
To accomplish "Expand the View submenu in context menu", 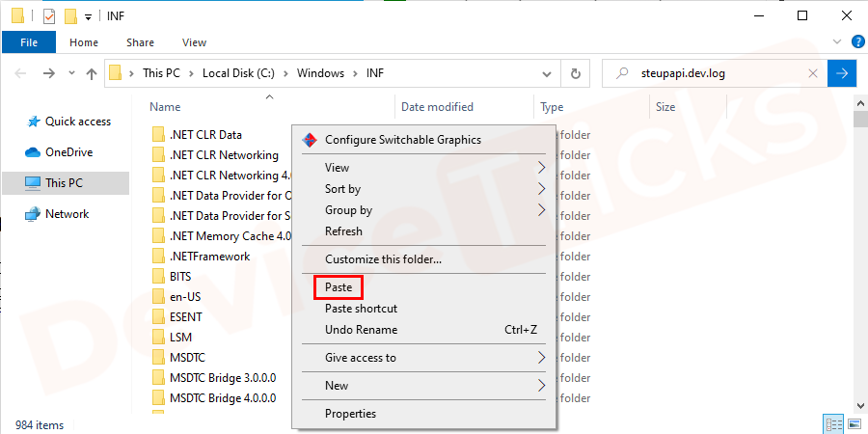I will (x=423, y=167).
